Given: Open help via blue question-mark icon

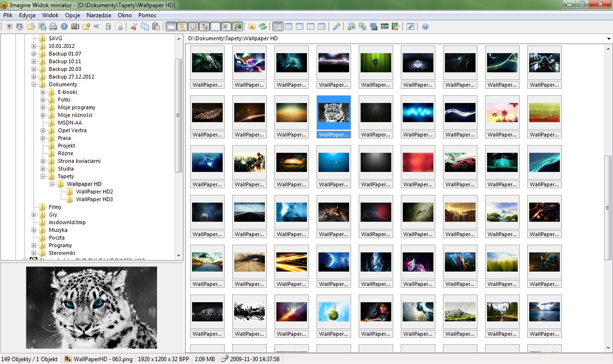Looking at the screenshot, I should (x=425, y=26).
